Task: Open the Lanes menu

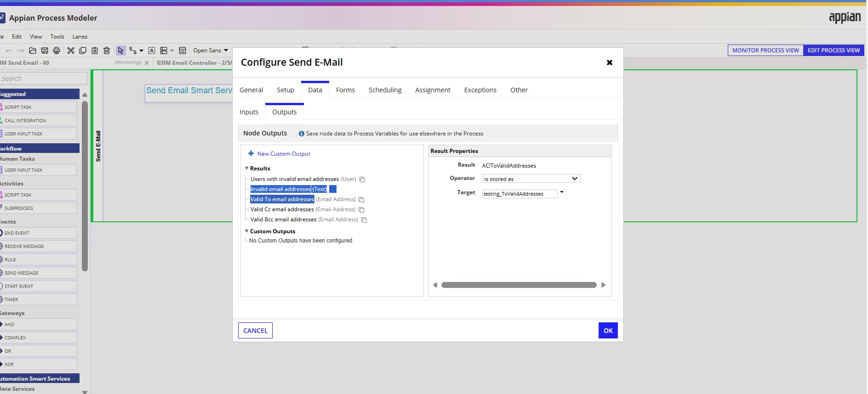Action: (x=80, y=37)
